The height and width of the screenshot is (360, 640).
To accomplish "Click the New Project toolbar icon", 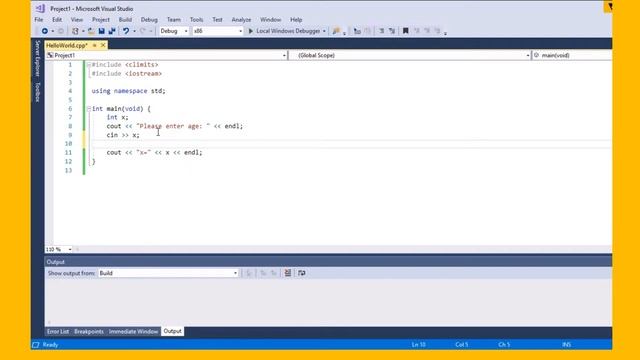I will tap(75, 31).
